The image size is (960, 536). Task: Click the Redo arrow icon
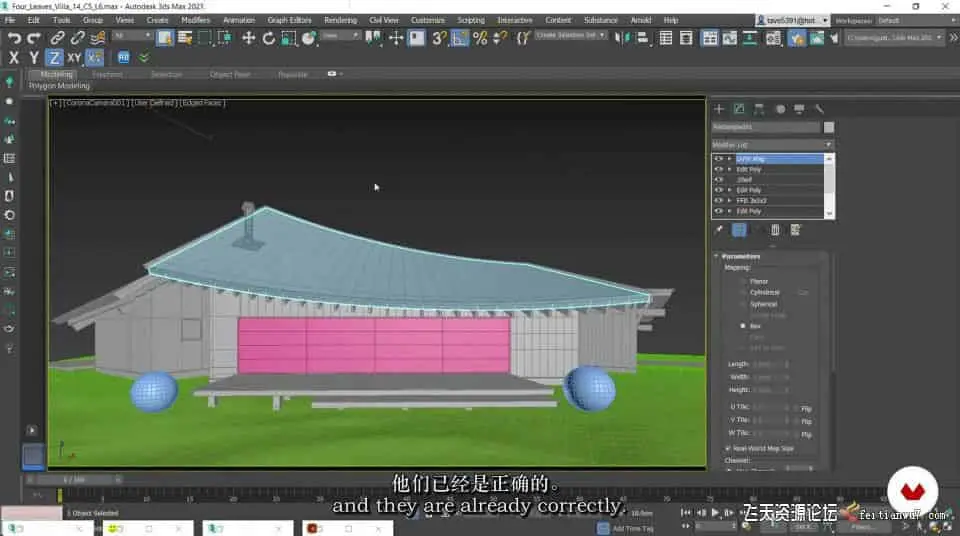(34, 38)
